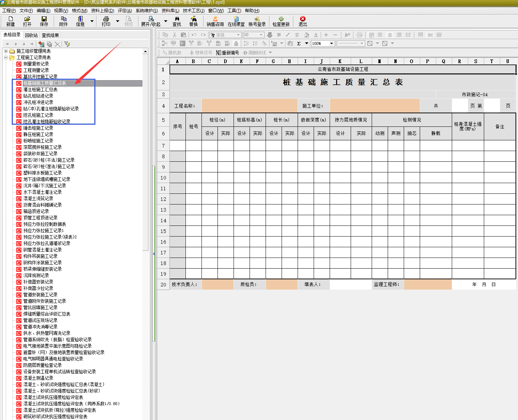This screenshot has width=518, height=420.
Task: Click the filter lightning icon in tree toolbar
Action: (67, 44)
